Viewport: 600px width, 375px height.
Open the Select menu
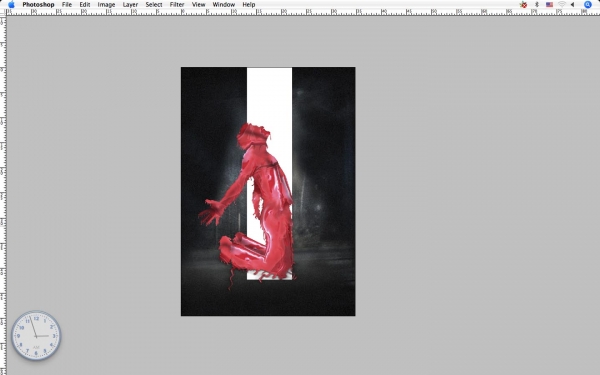(x=154, y=5)
